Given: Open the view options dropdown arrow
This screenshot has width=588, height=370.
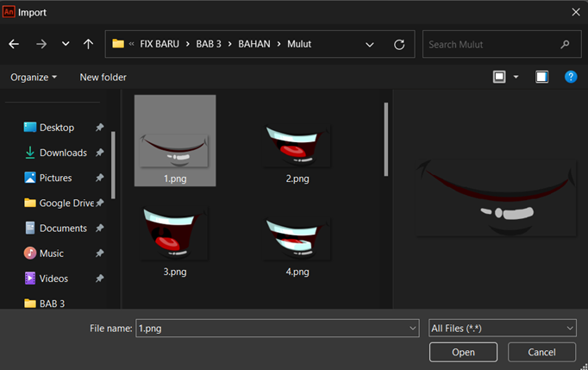Looking at the screenshot, I should click(516, 77).
